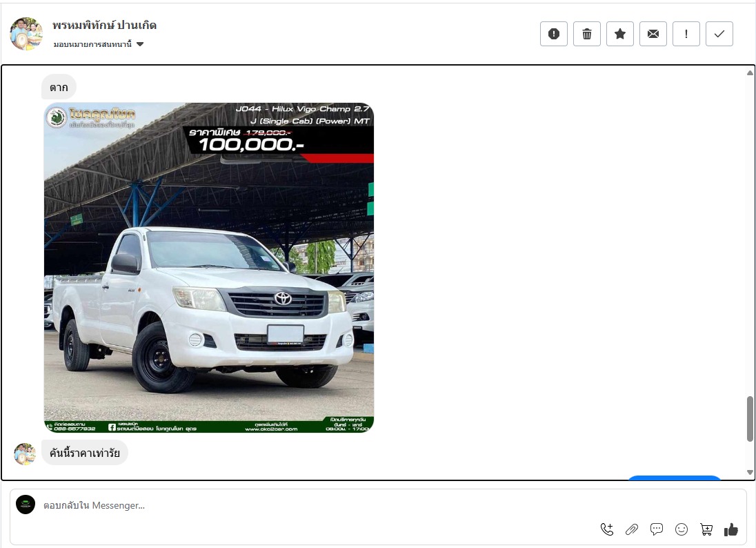Screen dimensions: 756x548
Task: Click the reply in Messenger text field
Action: [310, 505]
